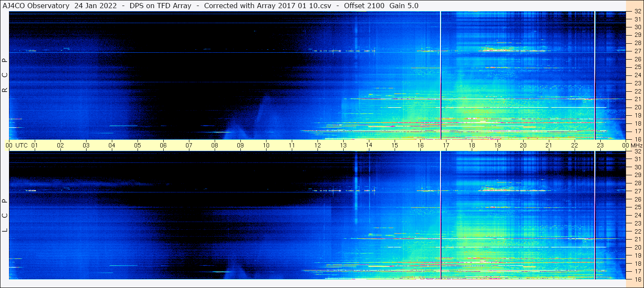Click the 20 hour label on time axis

[523, 145]
